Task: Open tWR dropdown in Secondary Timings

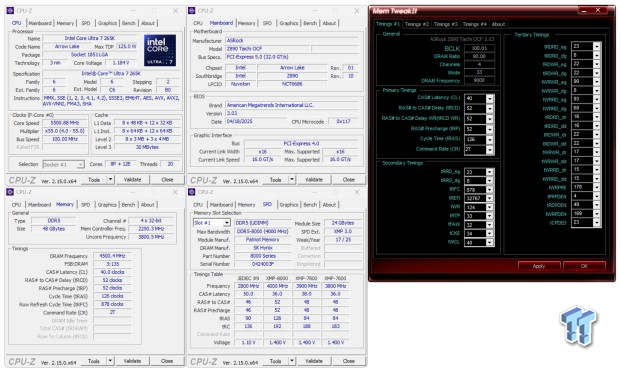Action: tap(490, 207)
